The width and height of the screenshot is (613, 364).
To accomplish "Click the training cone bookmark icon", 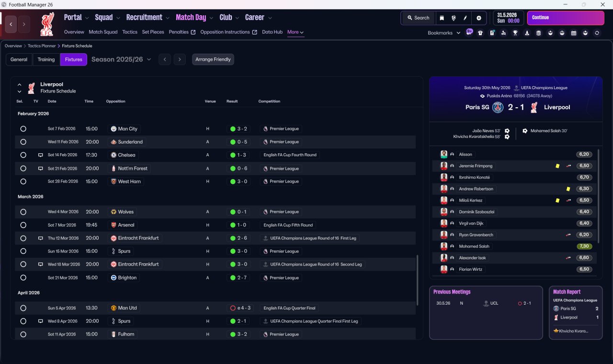I will point(527,33).
